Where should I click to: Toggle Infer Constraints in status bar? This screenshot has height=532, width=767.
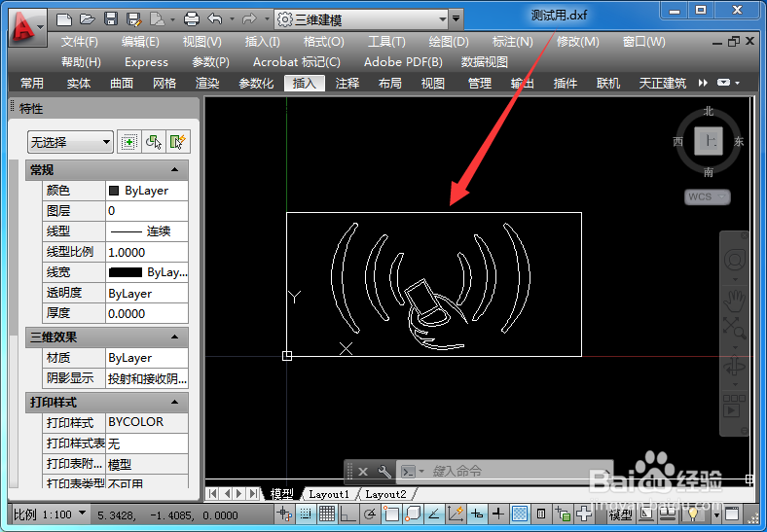pos(284,514)
